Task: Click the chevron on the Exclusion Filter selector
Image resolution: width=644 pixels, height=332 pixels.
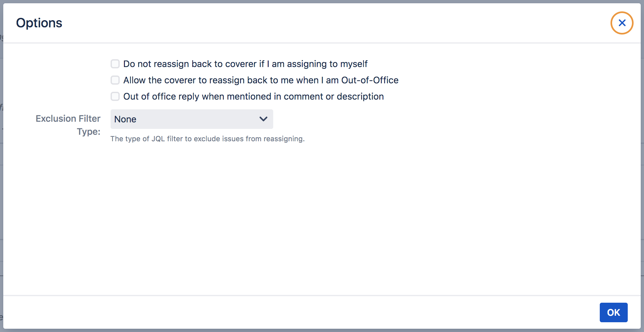Action: click(x=263, y=119)
